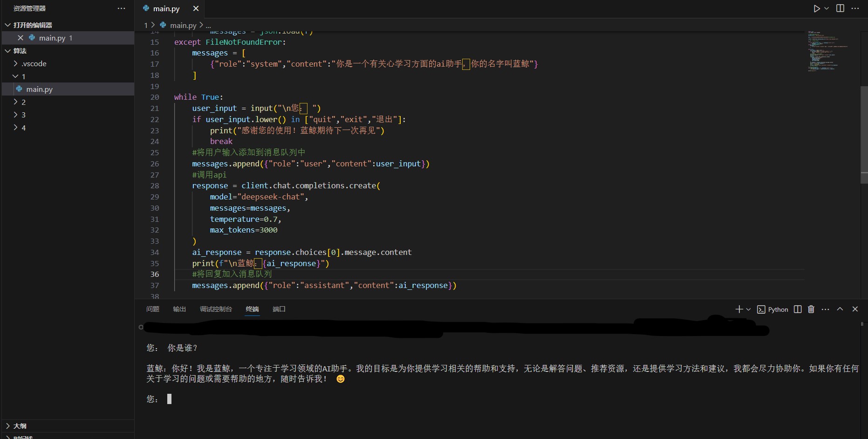Kill the terminal using the trash icon
Image resolution: width=868 pixels, height=439 pixels.
[811, 309]
